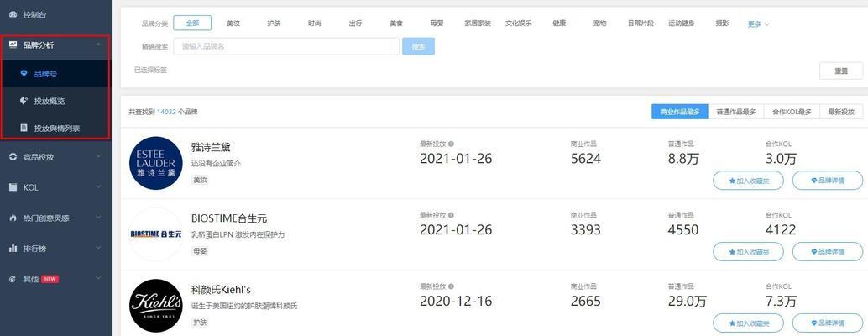
Task: Open the BIOSTIME合生元 brand logo
Action: [x=156, y=234]
